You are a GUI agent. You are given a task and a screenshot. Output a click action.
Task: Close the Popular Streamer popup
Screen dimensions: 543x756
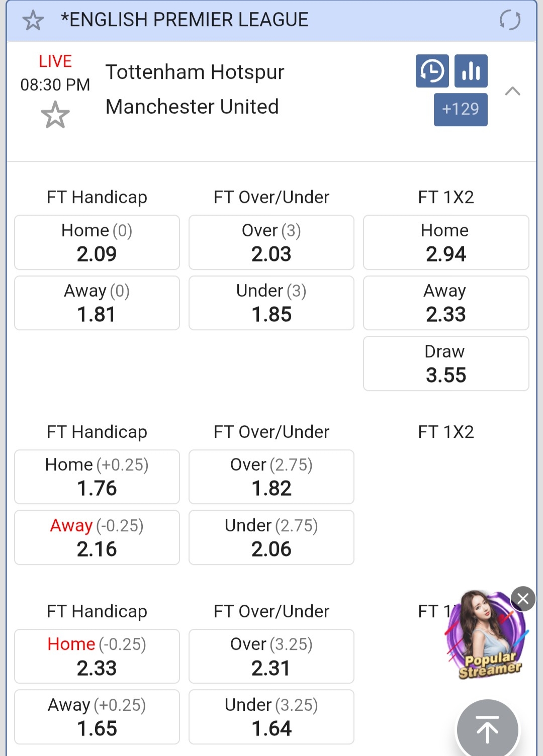point(523,599)
